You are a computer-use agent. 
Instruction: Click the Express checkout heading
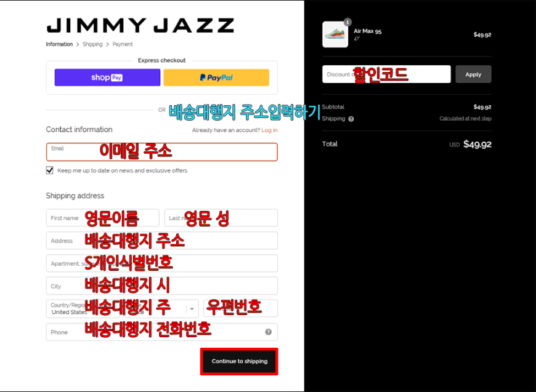[161, 60]
